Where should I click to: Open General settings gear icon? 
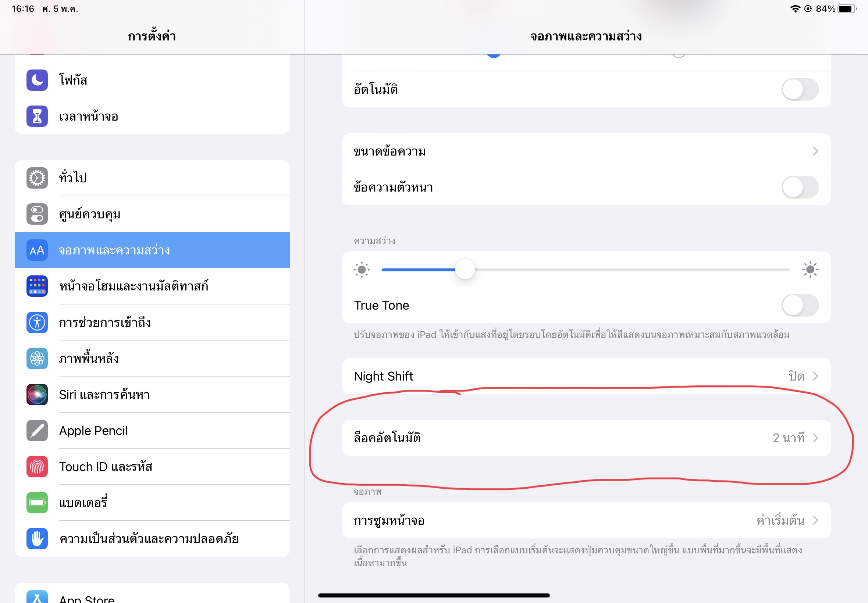(x=37, y=178)
